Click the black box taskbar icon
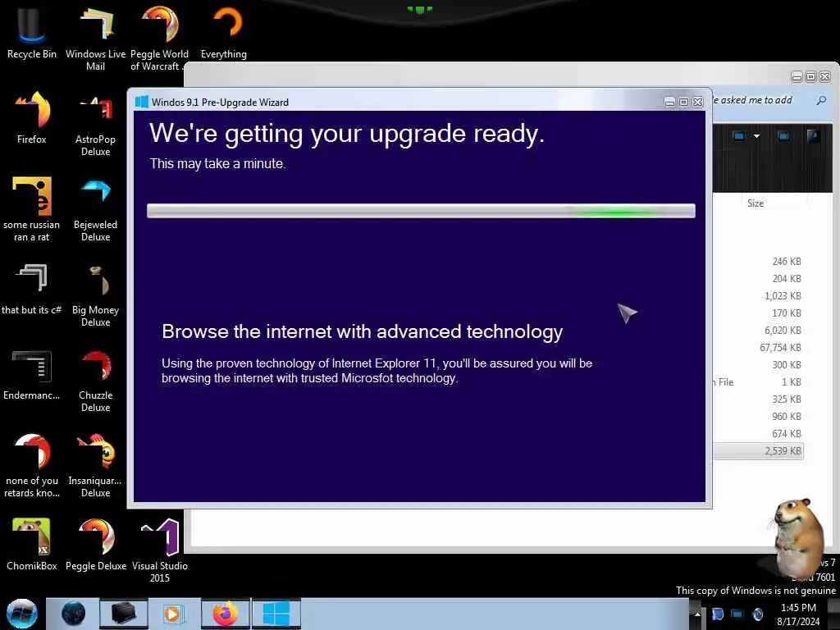Screen dimensions: 840x630 click(x=123, y=614)
